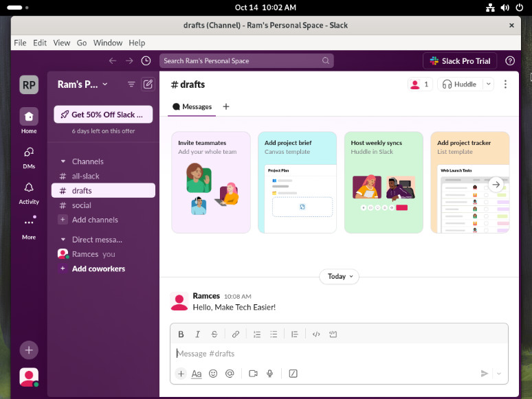Add a new tab with plus
The height and width of the screenshot is (399, 532).
pos(226,106)
